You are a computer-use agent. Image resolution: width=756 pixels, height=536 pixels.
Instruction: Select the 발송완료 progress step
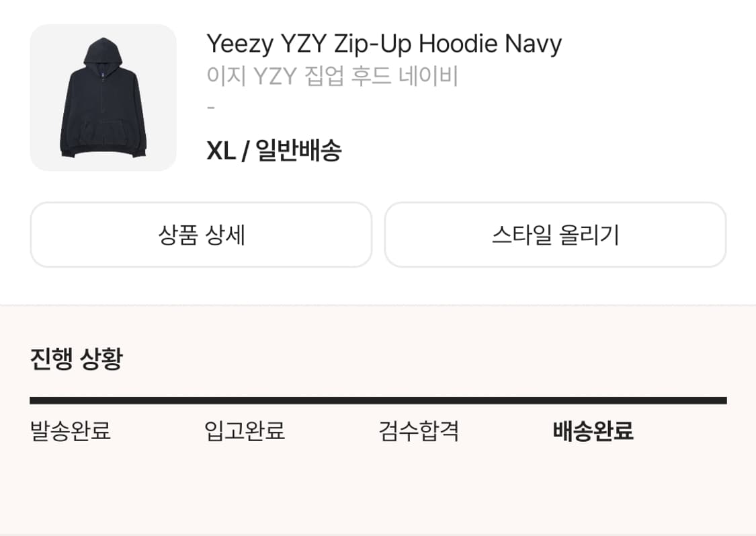pos(71,430)
